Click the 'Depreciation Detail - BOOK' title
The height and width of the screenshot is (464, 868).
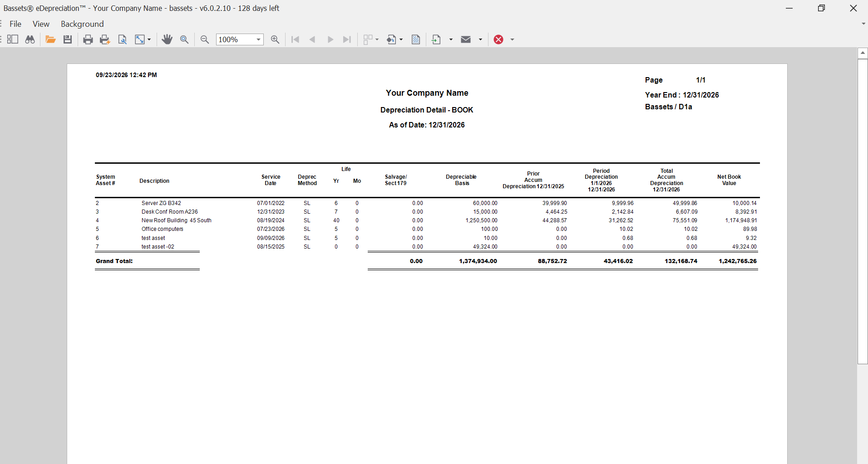[x=427, y=110]
